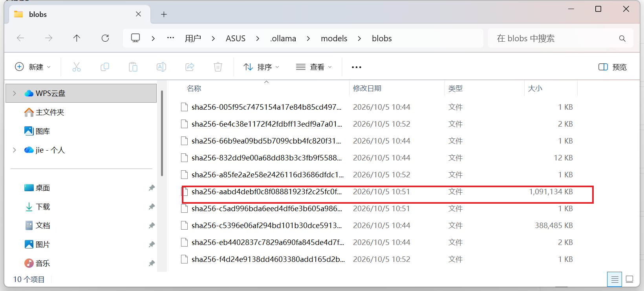Open the 排序 sort dropdown
This screenshot has width=644, height=291.
tap(261, 67)
